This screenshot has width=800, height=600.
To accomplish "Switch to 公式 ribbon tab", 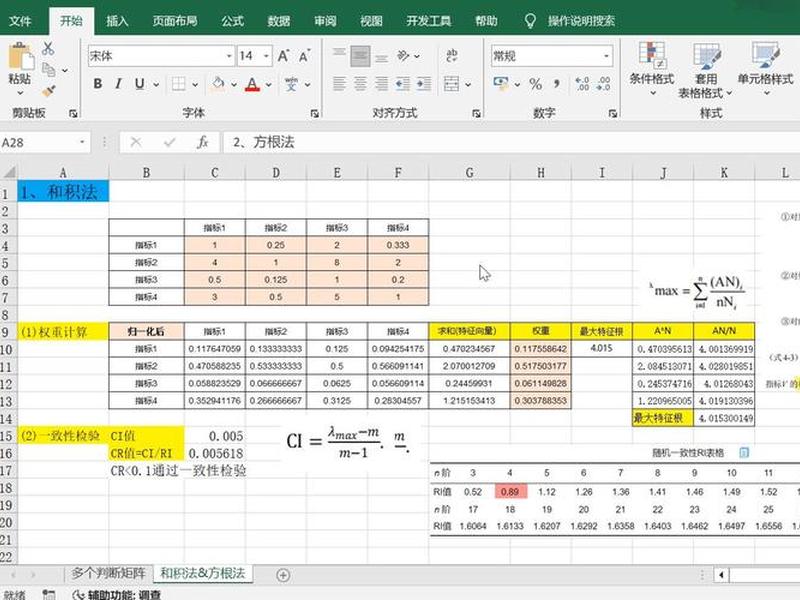I will (x=233, y=21).
